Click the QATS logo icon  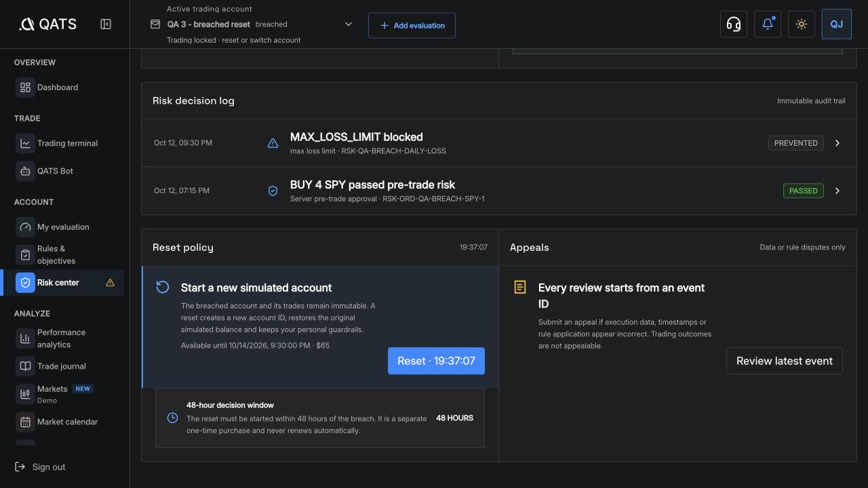tap(26, 24)
